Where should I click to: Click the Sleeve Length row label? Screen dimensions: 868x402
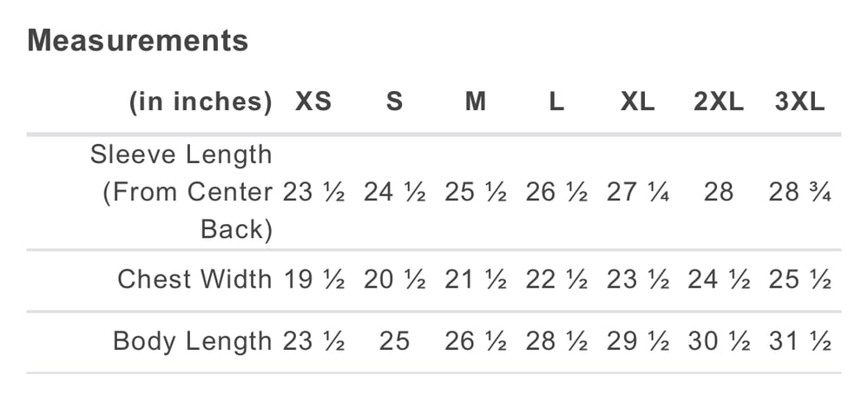coord(181,192)
